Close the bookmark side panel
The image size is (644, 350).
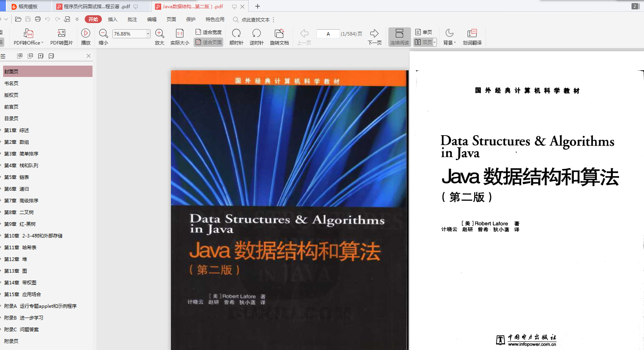[89, 56]
